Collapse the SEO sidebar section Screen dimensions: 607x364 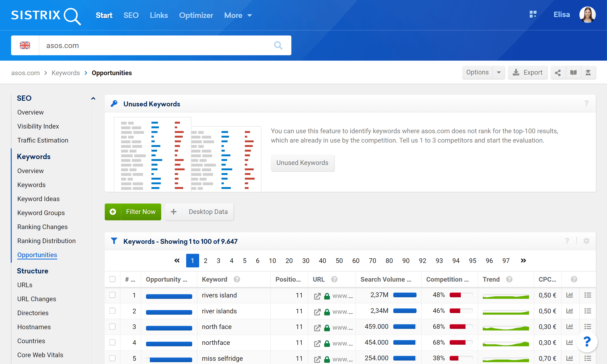[93, 98]
